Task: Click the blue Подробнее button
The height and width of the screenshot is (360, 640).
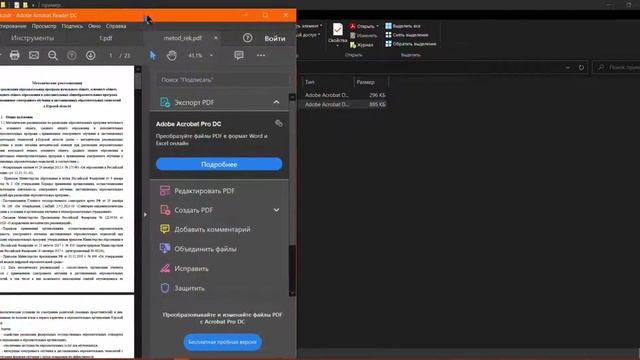Action: pyautogui.click(x=219, y=164)
